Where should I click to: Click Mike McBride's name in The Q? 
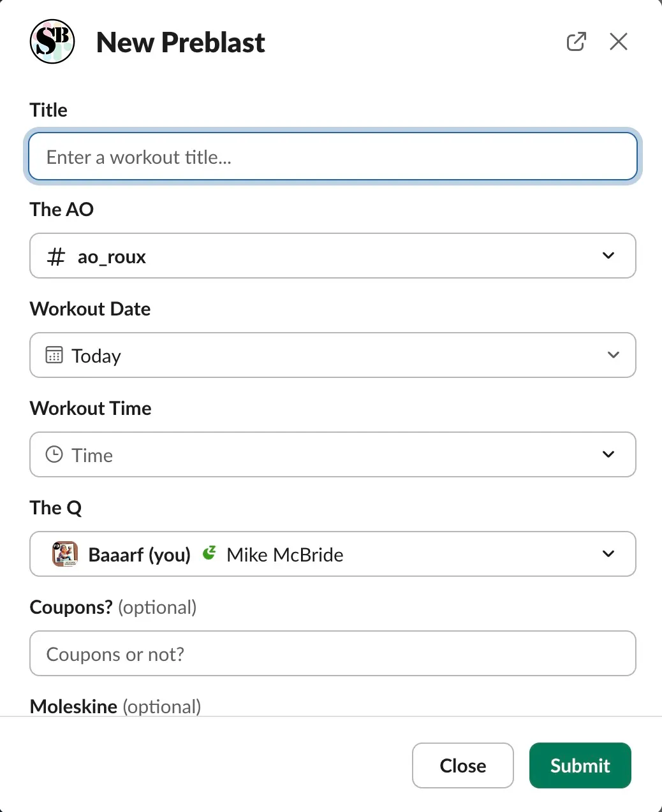[x=284, y=554]
